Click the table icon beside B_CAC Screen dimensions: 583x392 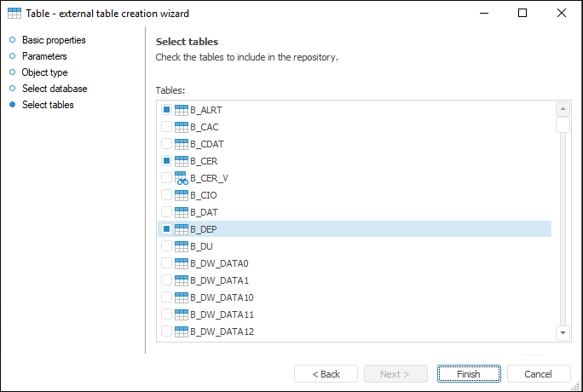tap(181, 127)
